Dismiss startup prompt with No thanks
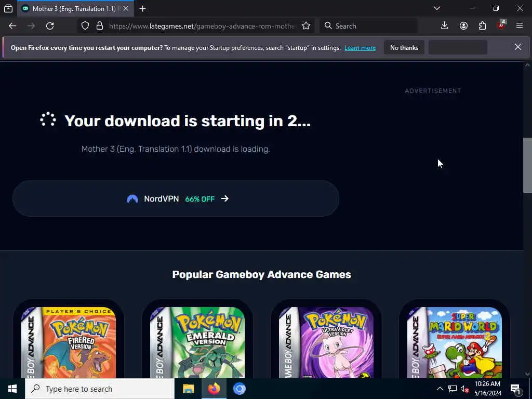The image size is (532, 399). click(x=404, y=47)
